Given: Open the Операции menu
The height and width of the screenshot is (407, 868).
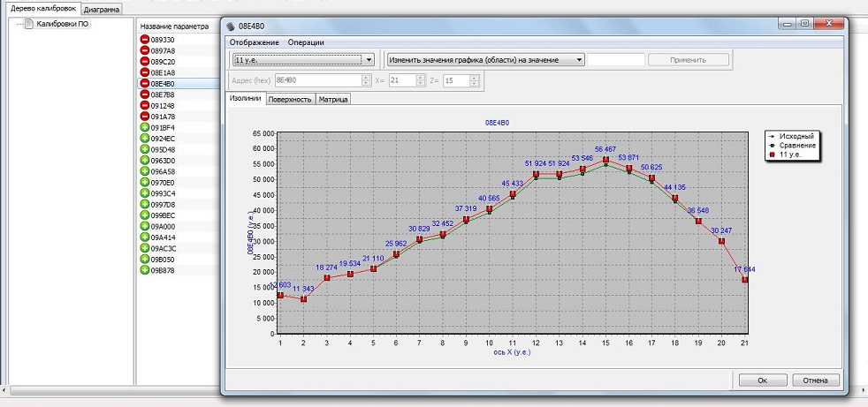Looking at the screenshot, I should [x=306, y=42].
